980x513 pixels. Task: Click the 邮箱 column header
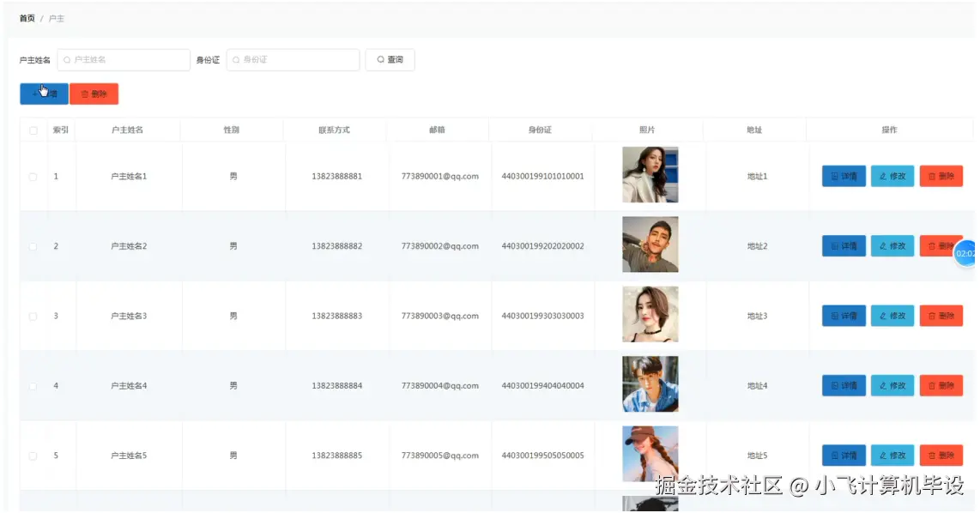coord(437,130)
